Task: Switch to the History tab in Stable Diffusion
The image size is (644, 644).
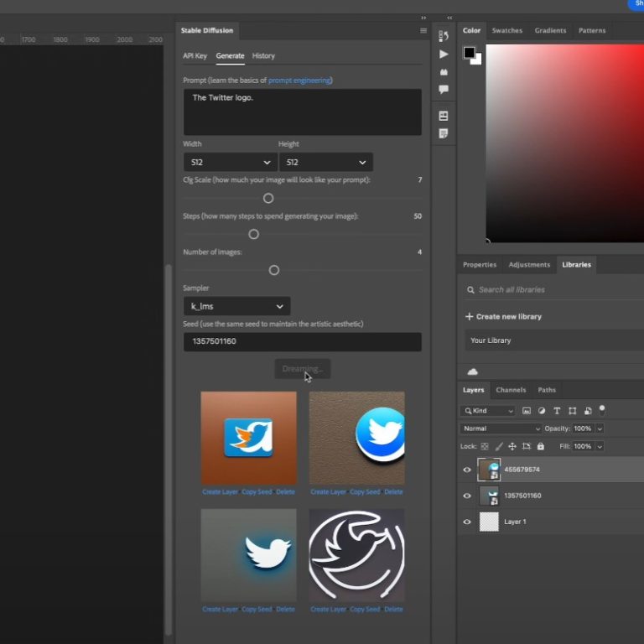Action: [x=263, y=56]
